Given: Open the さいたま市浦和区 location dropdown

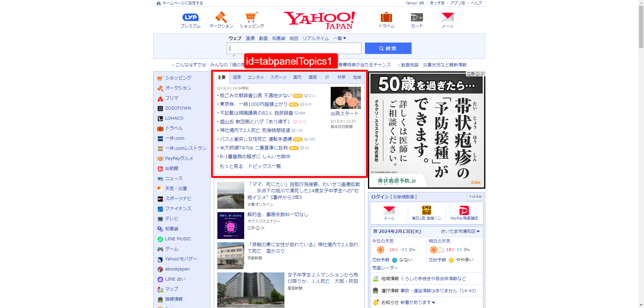Looking at the screenshot, I should point(460,232).
